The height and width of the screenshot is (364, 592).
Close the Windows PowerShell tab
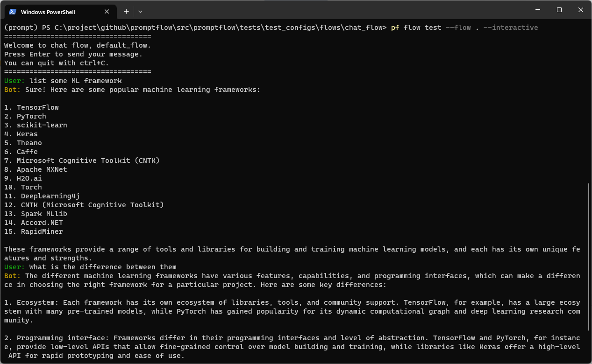107,12
